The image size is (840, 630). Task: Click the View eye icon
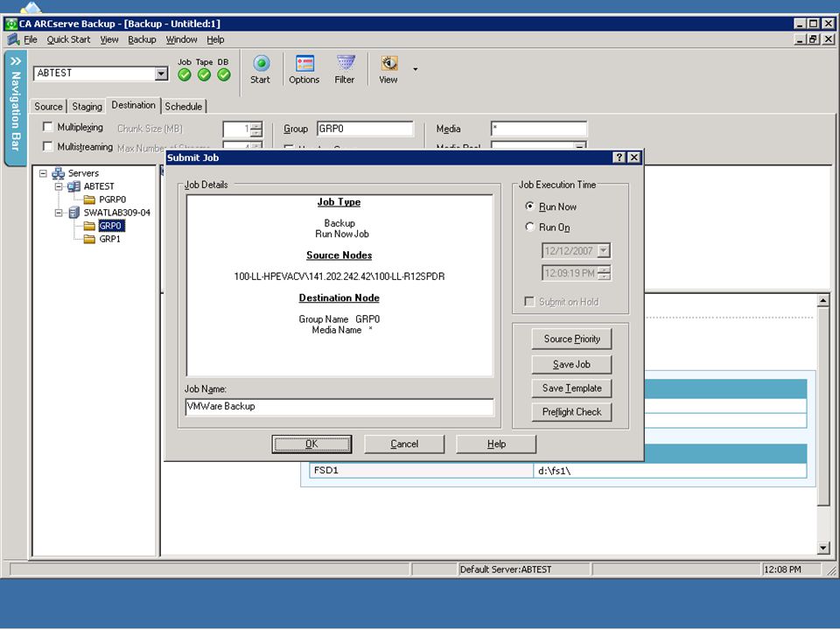pyautogui.click(x=388, y=64)
